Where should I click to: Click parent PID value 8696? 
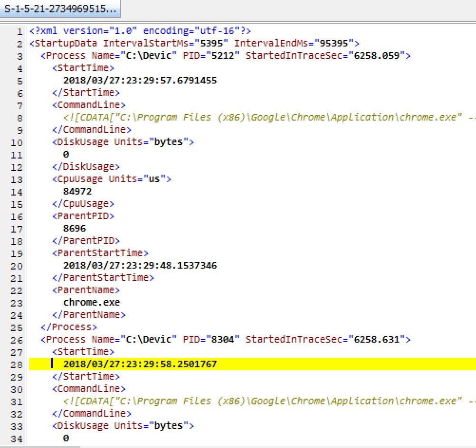75,228
